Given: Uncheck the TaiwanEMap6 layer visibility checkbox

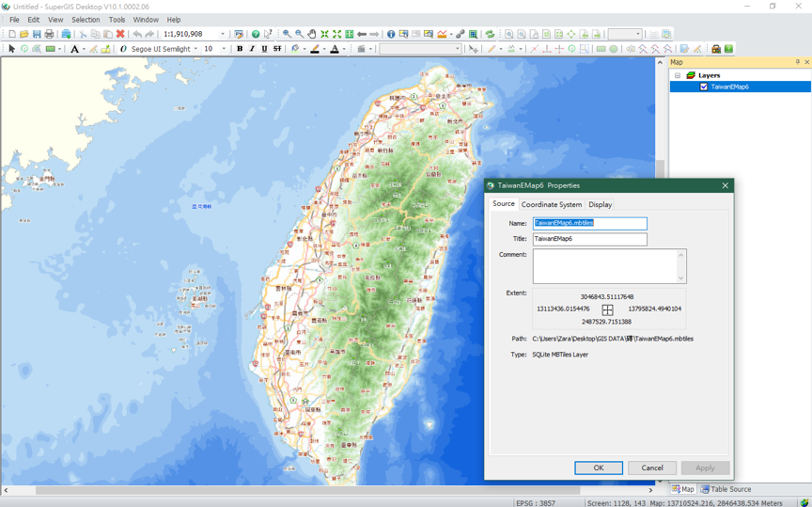Looking at the screenshot, I should 704,87.
